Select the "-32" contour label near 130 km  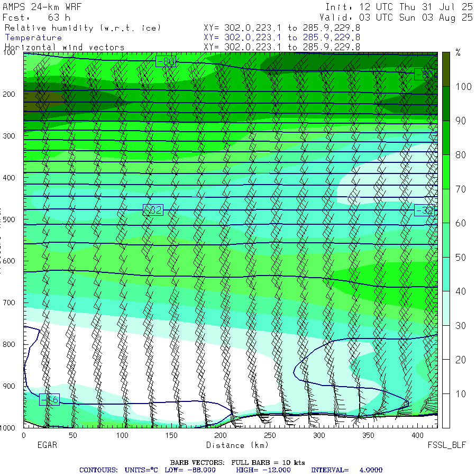pyautogui.click(x=153, y=210)
